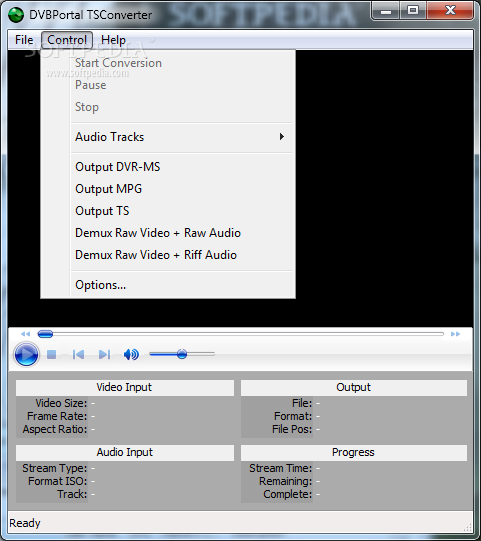Click the Video Input header

(125, 387)
